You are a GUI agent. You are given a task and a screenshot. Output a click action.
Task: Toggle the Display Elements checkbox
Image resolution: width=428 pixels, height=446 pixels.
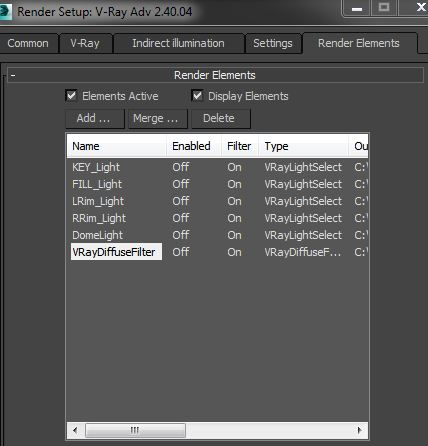click(x=197, y=96)
